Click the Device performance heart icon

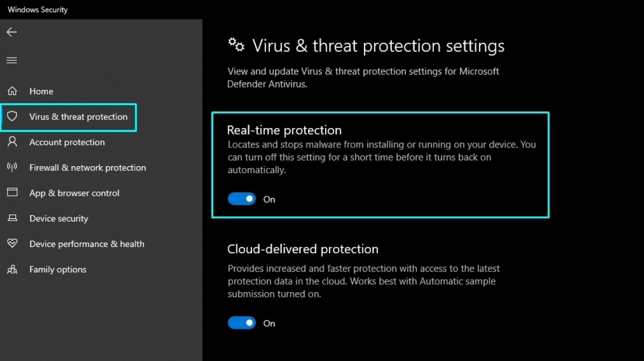click(12, 244)
